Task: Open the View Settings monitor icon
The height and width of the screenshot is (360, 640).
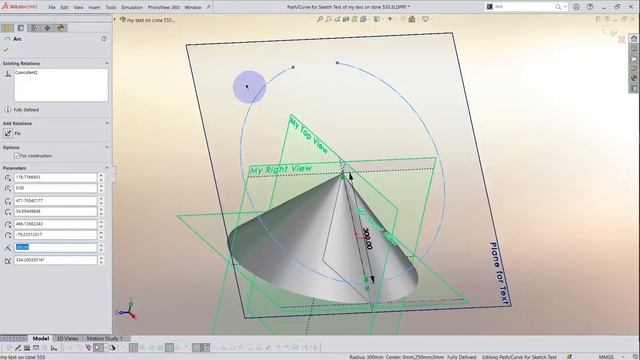Action: [x=425, y=19]
